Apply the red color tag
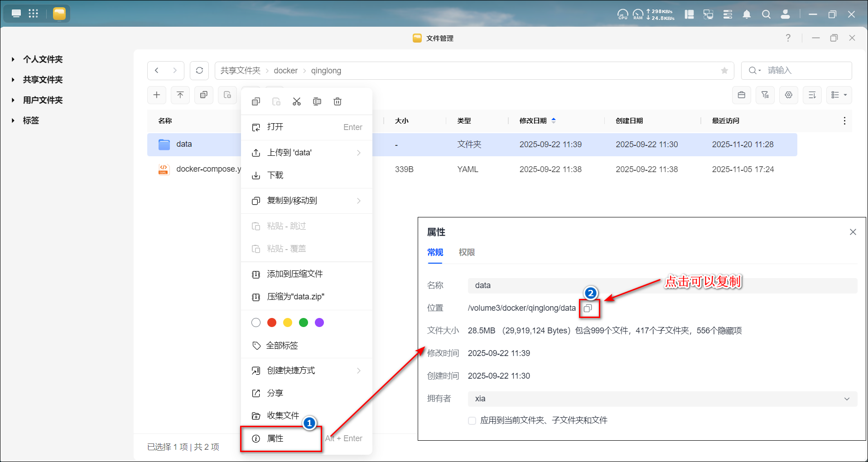This screenshot has width=868, height=462. pyautogui.click(x=272, y=322)
